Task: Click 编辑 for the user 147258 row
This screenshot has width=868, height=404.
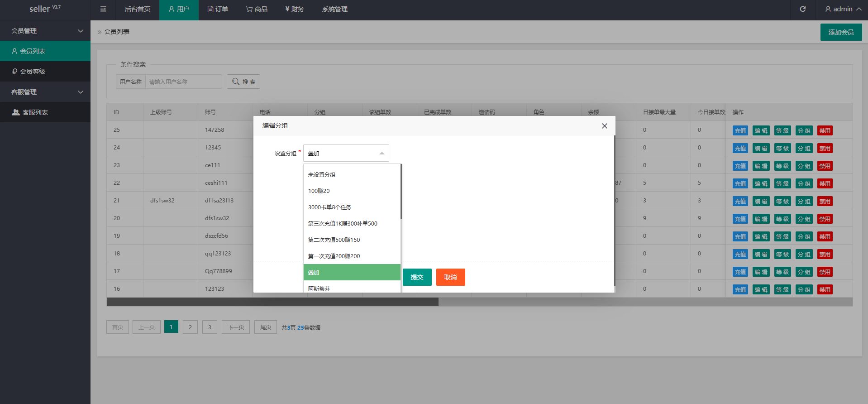Action: [761, 130]
